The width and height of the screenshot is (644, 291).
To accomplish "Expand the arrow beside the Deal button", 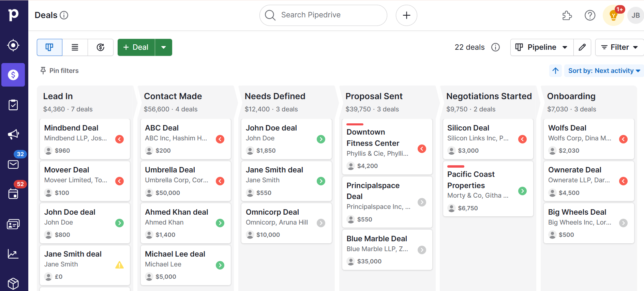I will click(164, 47).
